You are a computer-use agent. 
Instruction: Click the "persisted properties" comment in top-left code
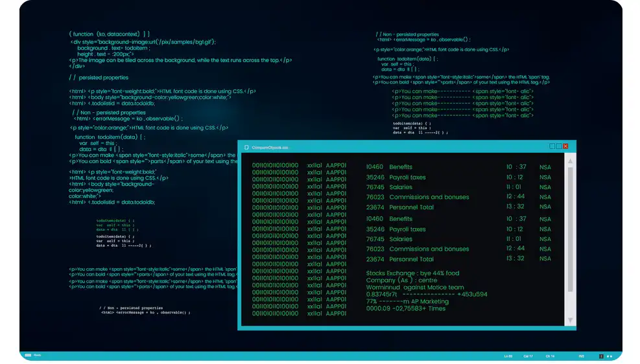pyautogui.click(x=102, y=78)
